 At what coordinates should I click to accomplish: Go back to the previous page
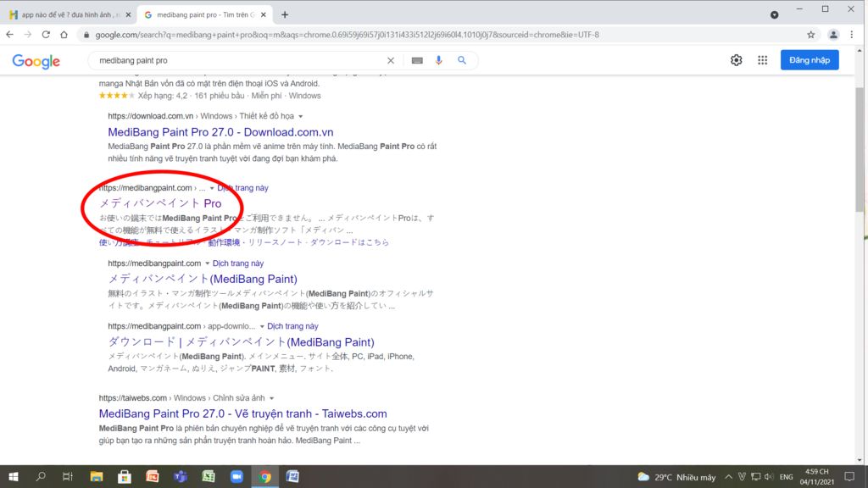pos(10,34)
